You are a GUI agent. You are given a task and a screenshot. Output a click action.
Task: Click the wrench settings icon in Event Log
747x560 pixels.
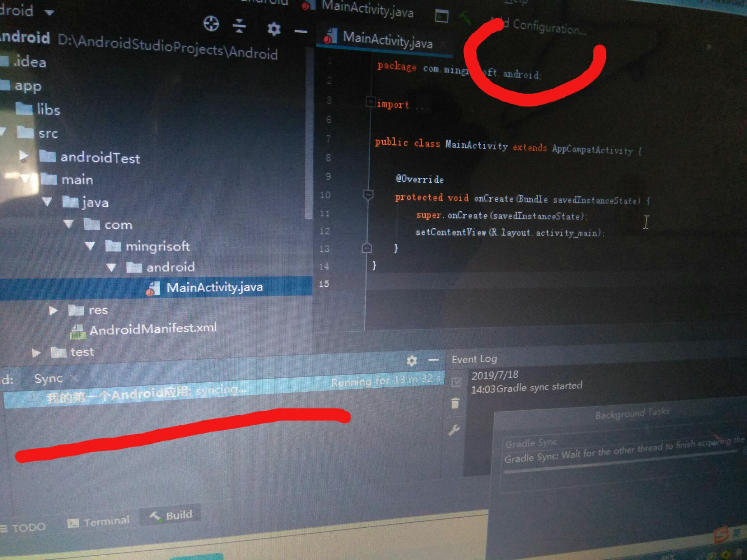(454, 430)
